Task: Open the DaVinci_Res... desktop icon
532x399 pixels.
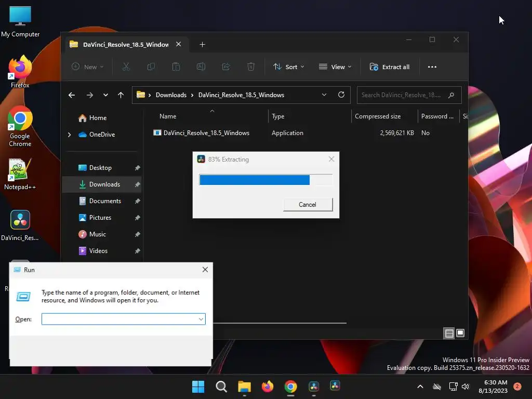Action: point(20,225)
